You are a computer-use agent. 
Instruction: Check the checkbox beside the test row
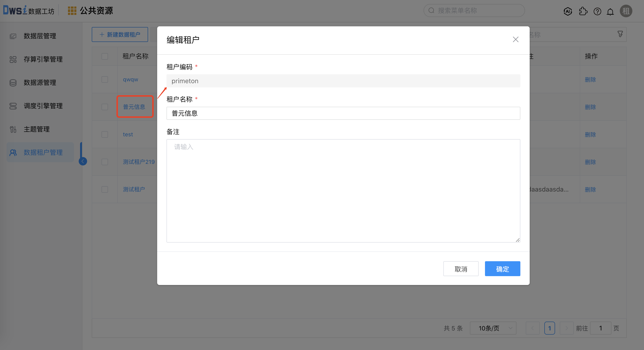pos(105,134)
